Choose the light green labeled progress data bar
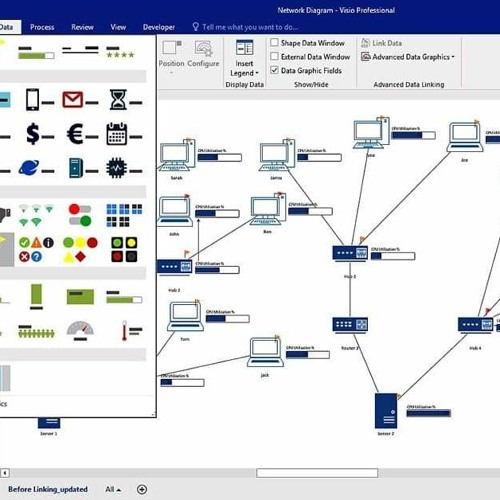This screenshot has width=500, height=500. [x=124, y=297]
